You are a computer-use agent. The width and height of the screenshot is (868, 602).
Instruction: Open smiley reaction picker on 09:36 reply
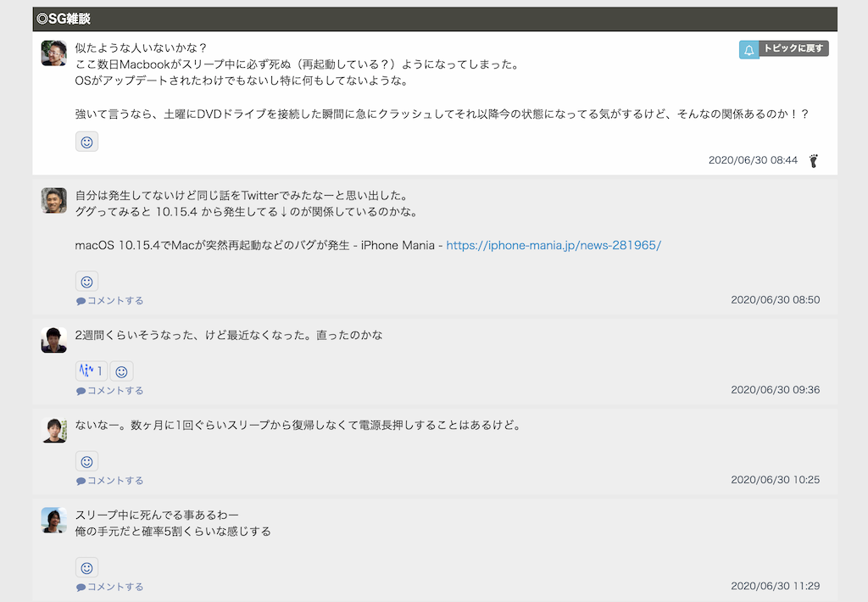pyautogui.click(x=121, y=371)
